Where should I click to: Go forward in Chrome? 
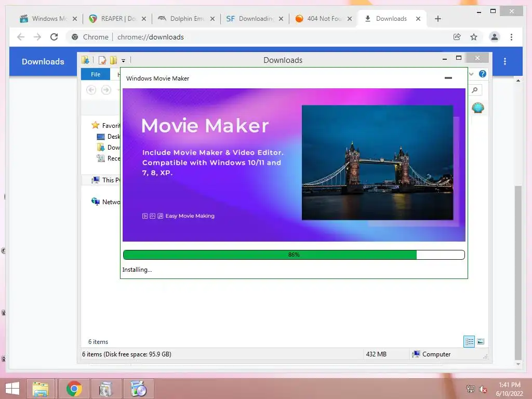[x=37, y=37]
